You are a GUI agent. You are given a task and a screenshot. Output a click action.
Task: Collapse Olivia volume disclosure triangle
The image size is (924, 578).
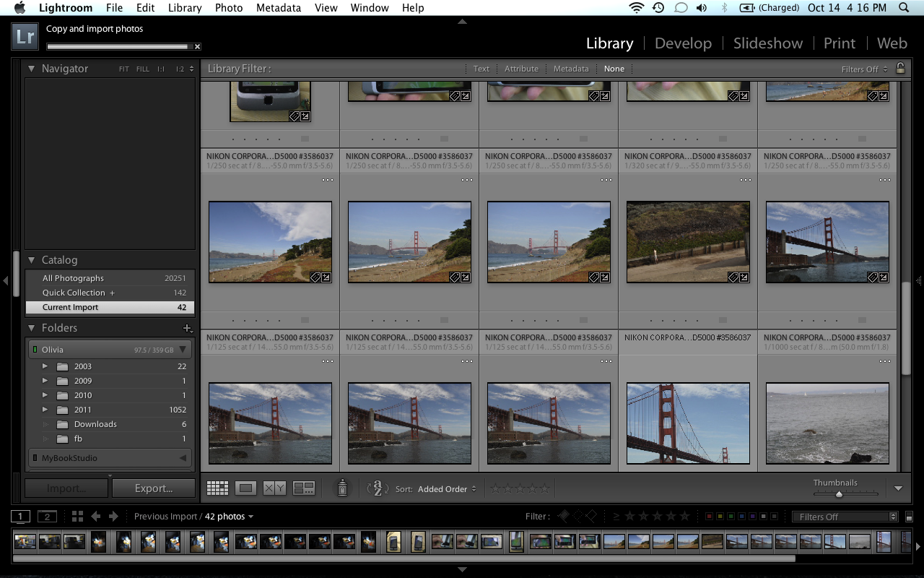click(183, 350)
